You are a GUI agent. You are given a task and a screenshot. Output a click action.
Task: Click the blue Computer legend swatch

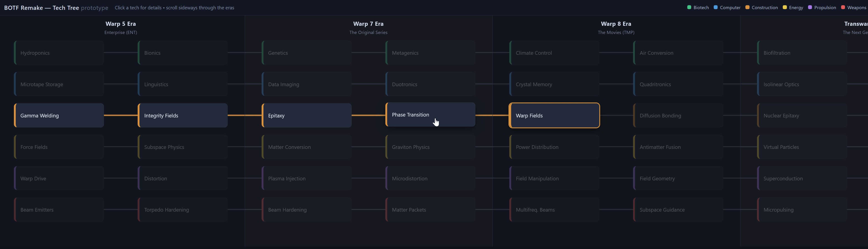715,8
